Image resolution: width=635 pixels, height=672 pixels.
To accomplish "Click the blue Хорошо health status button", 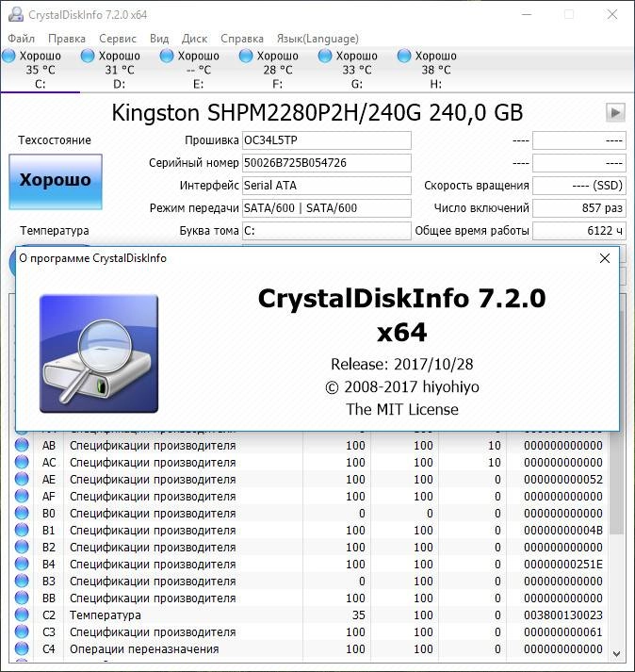I will [56, 182].
